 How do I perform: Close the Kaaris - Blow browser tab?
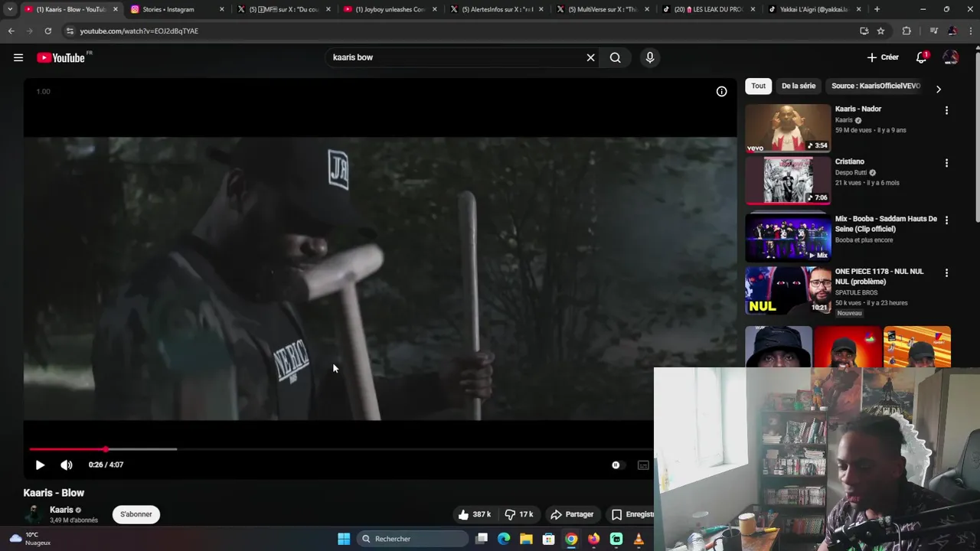tap(116, 9)
